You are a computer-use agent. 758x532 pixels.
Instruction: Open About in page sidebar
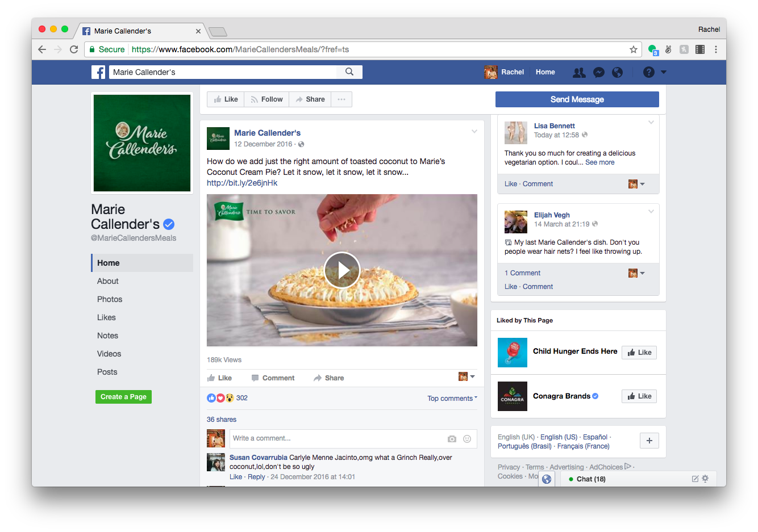tap(107, 281)
